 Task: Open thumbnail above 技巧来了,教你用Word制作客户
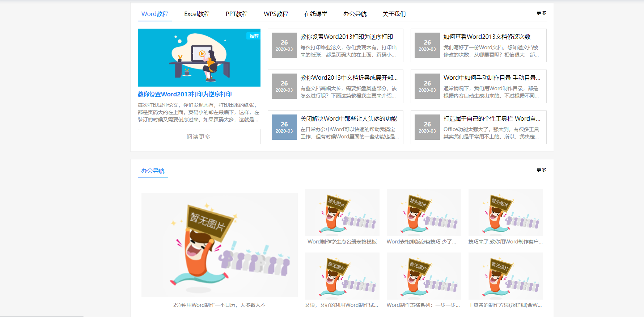[x=506, y=213]
